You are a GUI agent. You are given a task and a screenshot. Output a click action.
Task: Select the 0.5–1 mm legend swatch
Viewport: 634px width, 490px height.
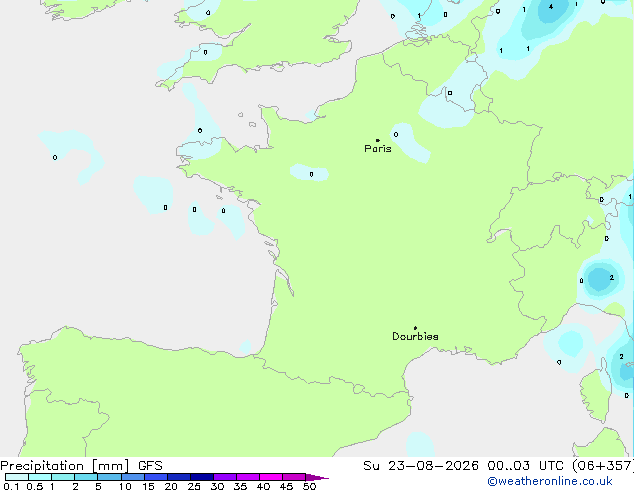(40, 477)
